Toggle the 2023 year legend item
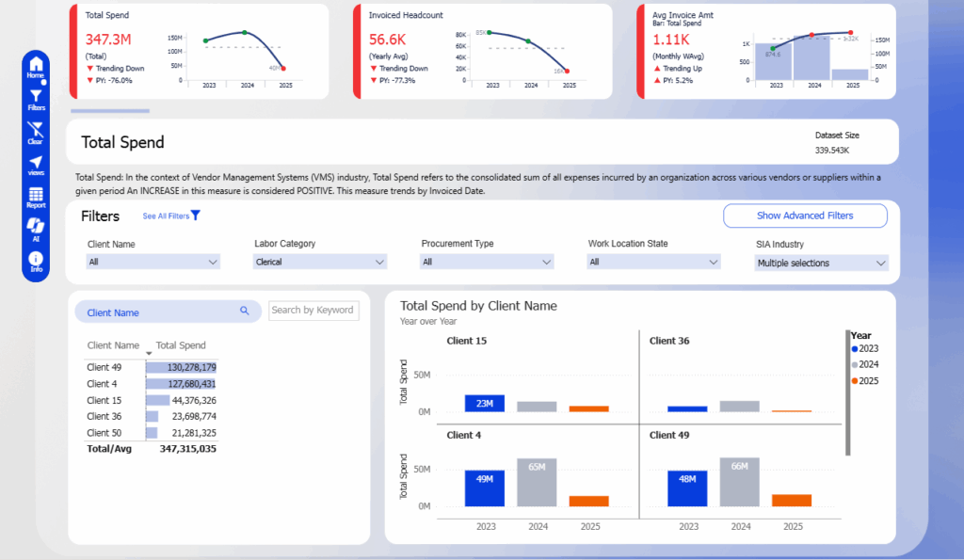The height and width of the screenshot is (560, 964). tap(864, 349)
